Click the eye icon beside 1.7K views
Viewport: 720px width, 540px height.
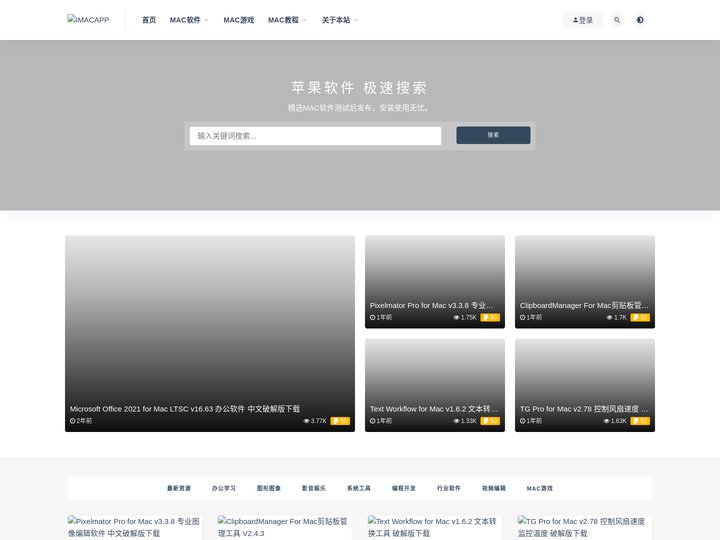pos(609,317)
